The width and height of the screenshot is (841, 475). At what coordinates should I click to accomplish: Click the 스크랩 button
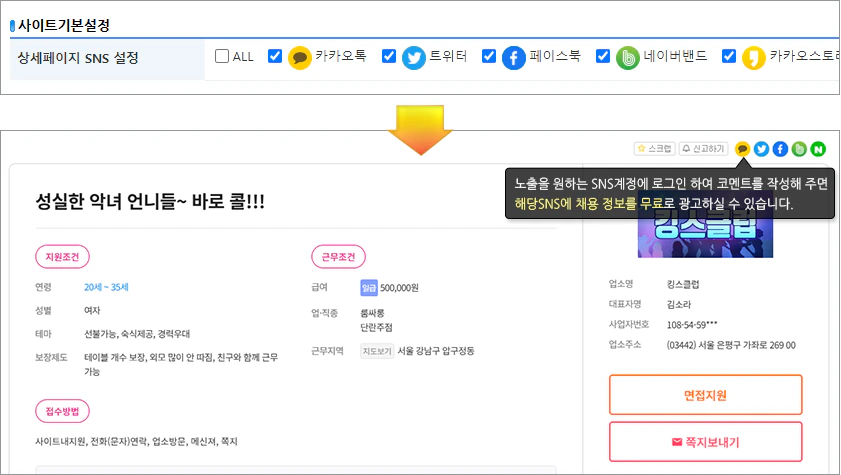[x=654, y=149]
